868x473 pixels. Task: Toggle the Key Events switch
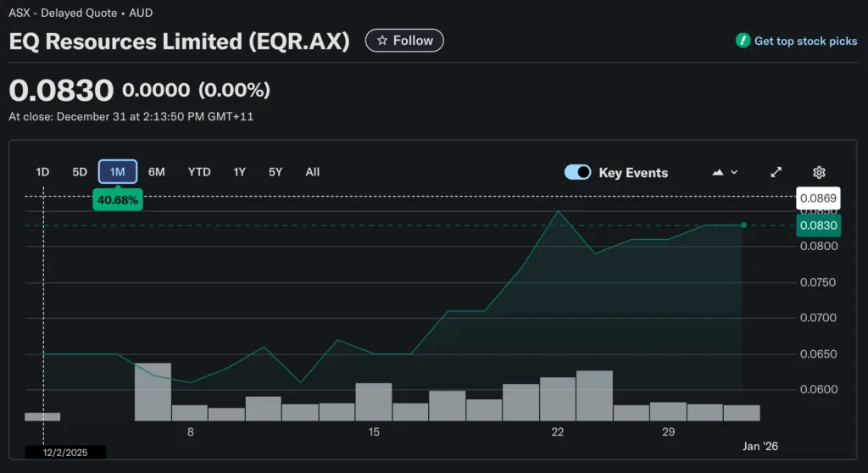point(577,172)
